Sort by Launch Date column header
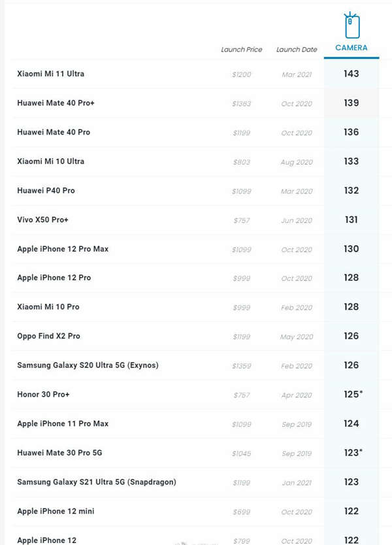 pyautogui.click(x=297, y=50)
